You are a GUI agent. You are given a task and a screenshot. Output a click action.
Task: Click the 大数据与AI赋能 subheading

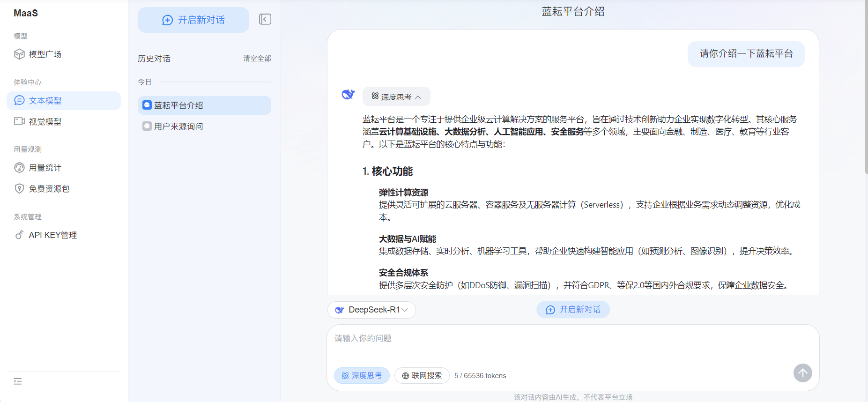[408, 239]
